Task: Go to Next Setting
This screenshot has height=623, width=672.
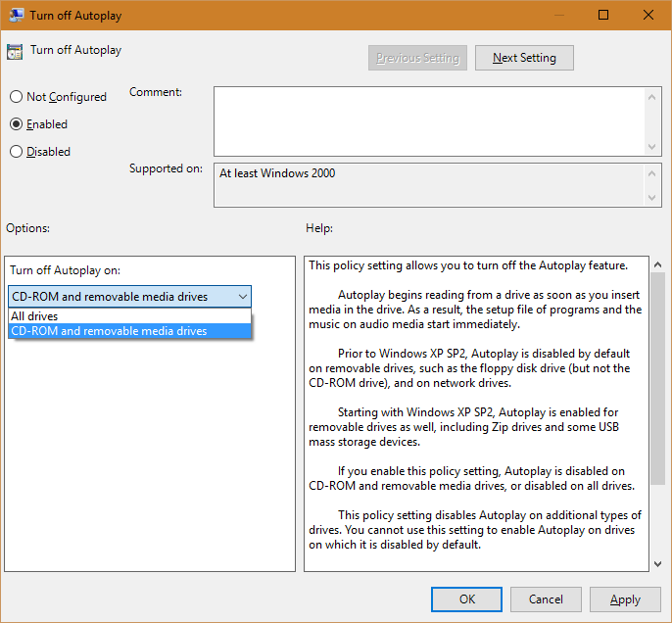Action: point(524,58)
